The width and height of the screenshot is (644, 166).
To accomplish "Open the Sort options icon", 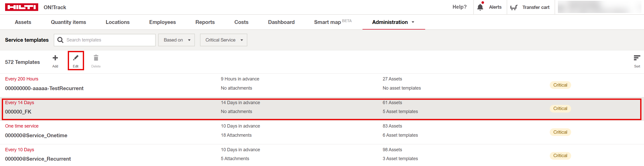I will coord(637,61).
